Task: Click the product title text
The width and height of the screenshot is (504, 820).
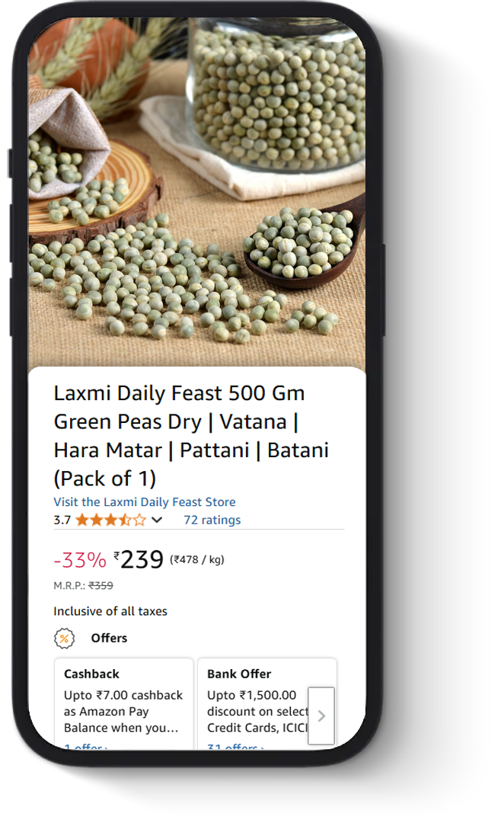Action: tap(190, 436)
